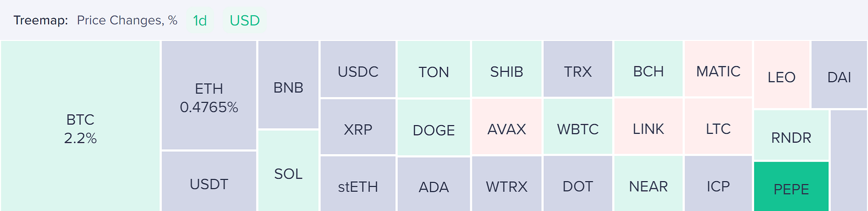The height and width of the screenshot is (211, 868).
Task: Select the USDT tile
Action: coord(209,181)
